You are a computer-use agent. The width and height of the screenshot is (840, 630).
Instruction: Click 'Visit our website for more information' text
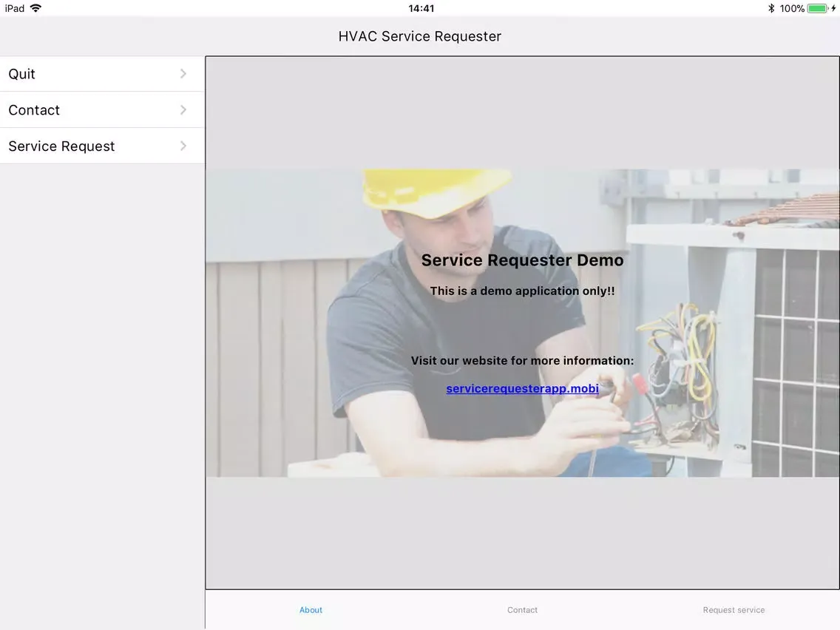522,361
